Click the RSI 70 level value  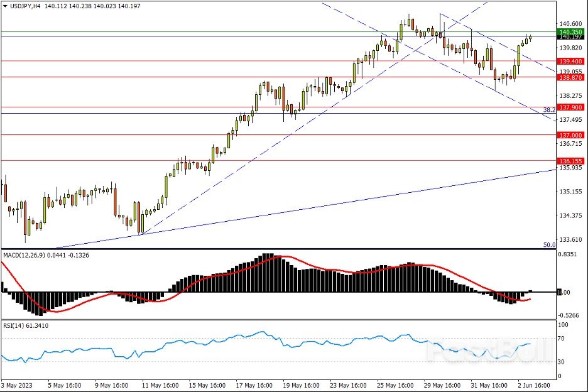click(563, 338)
